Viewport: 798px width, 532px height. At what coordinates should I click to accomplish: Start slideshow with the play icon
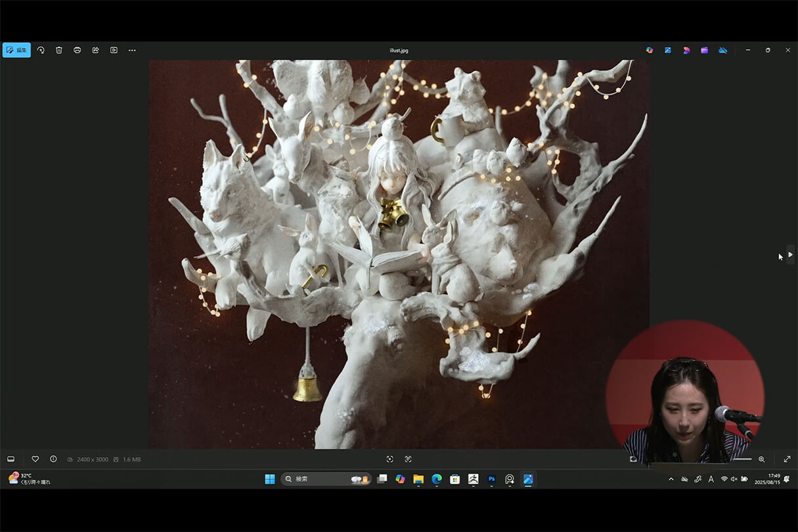(x=114, y=50)
